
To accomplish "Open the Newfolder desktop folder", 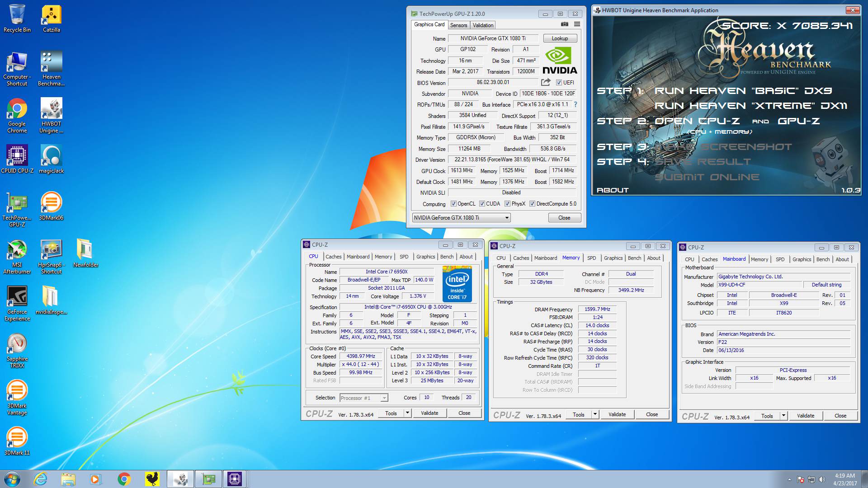I will click(85, 253).
